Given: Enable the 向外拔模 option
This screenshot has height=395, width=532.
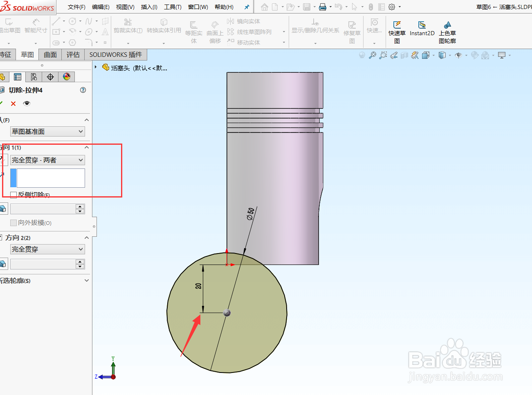Looking at the screenshot, I should [13, 223].
